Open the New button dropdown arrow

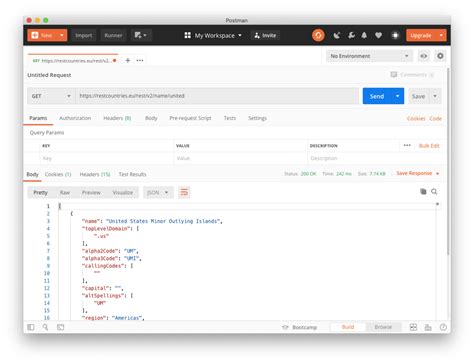point(62,35)
